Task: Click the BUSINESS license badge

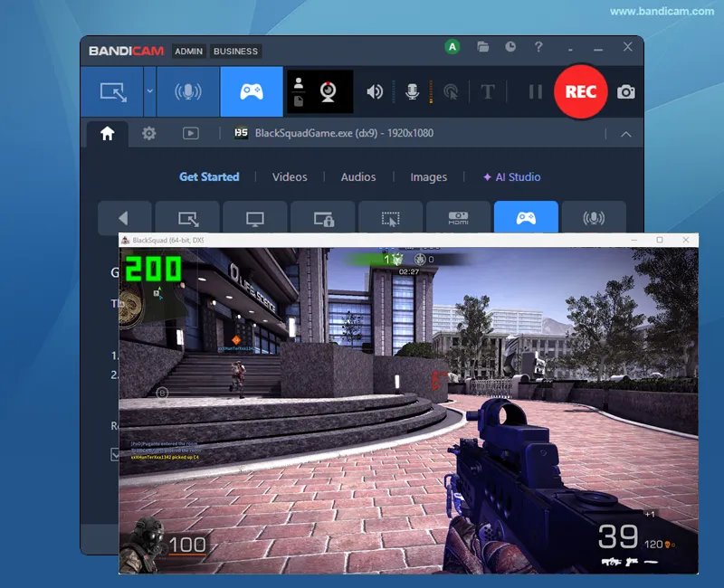Action: pyautogui.click(x=235, y=52)
